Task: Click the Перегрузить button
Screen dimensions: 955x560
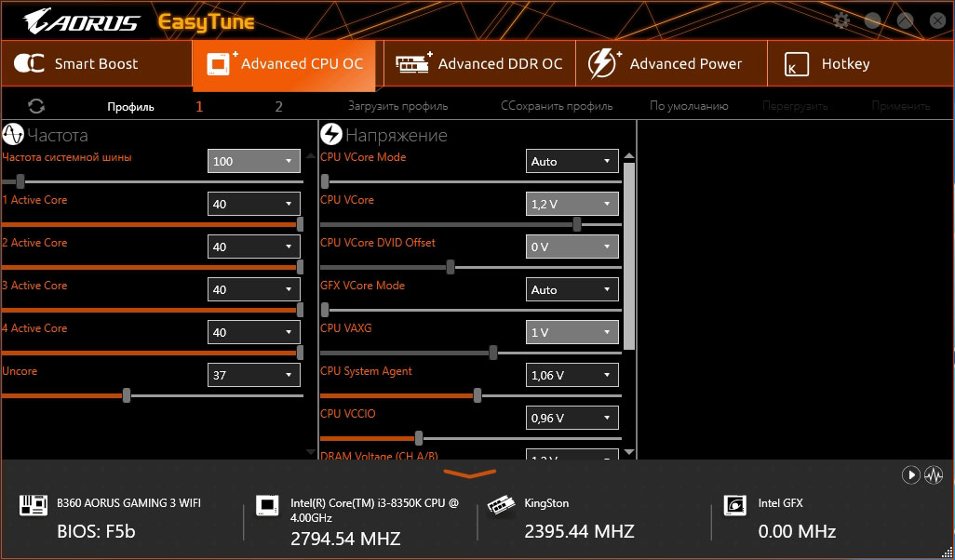Action: click(x=795, y=106)
